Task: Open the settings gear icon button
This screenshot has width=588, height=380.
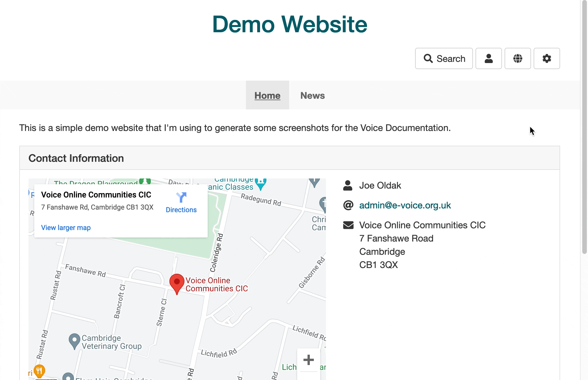Action: [547, 58]
